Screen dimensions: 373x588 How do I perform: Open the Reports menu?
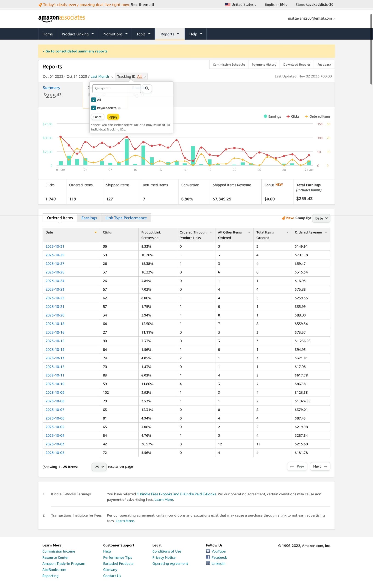pyautogui.click(x=170, y=34)
